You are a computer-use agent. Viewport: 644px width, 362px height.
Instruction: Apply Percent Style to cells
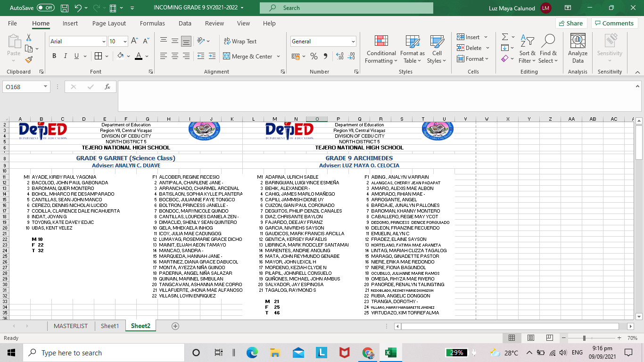pyautogui.click(x=314, y=56)
